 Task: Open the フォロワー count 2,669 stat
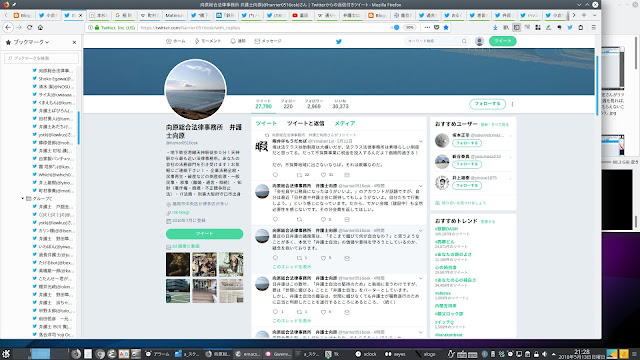tap(314, 104)
